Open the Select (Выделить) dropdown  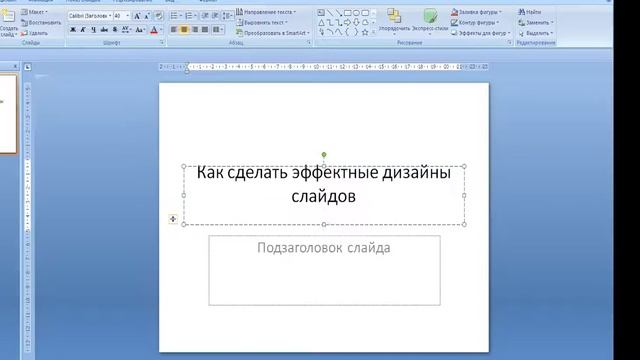pos(537,33)
